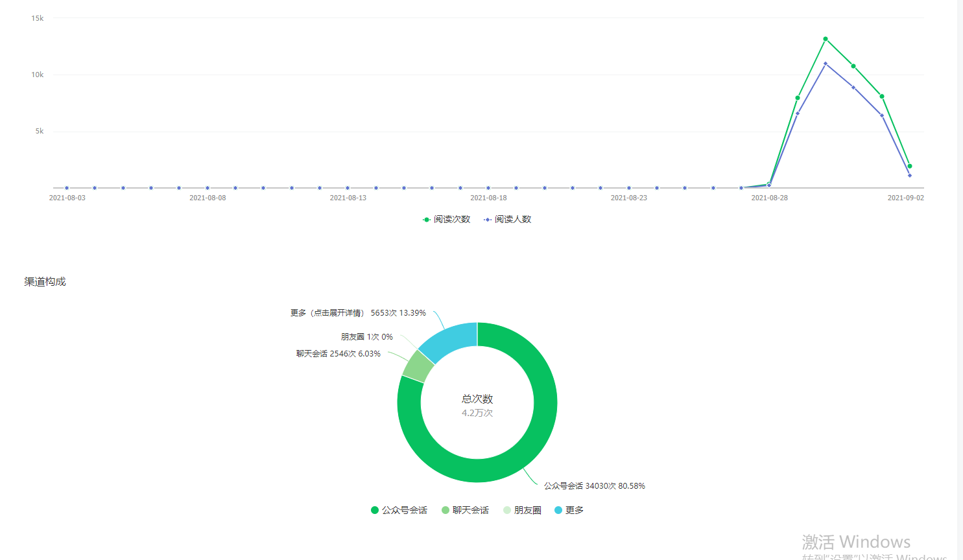Click the 朋友圈 1次 0% label
The width and height of the screenshot is (963, 560).
coord(366,337)
